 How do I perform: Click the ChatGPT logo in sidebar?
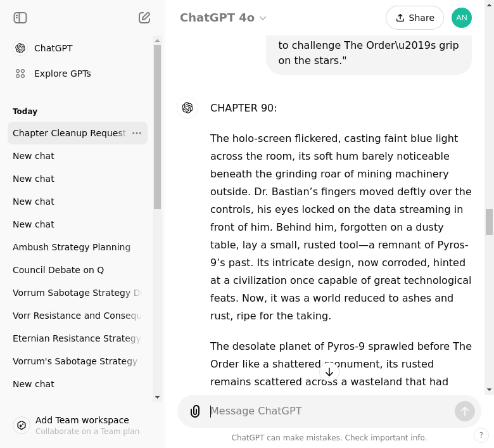click(20, 48)
